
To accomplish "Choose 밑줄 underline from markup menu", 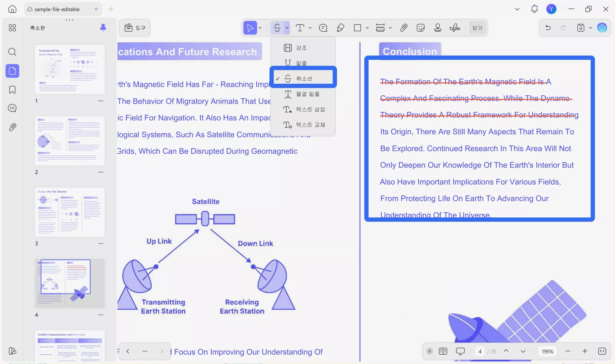I will tap(303, 63).
